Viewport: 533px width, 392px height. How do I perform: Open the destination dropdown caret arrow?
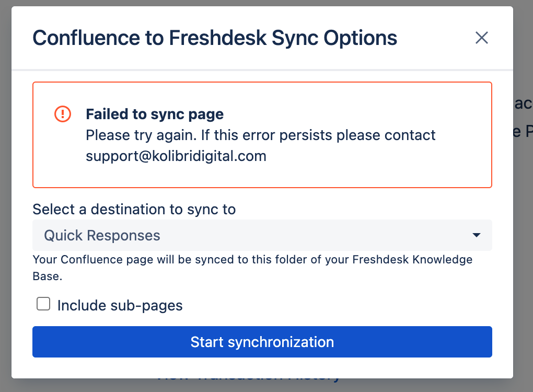477,235
